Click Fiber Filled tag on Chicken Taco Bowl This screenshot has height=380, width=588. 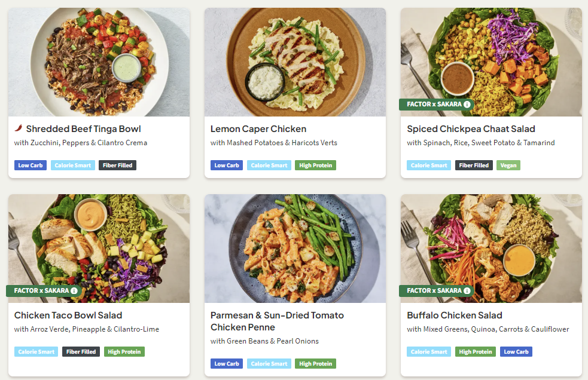point(81,352)
